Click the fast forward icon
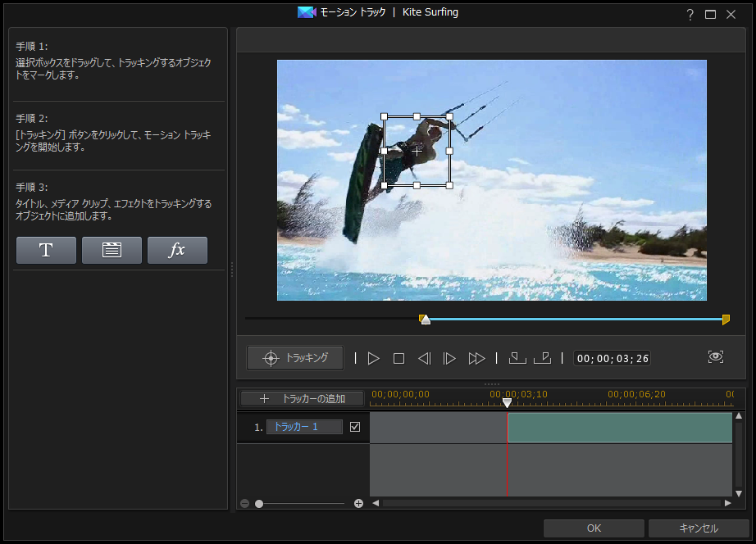Image resolution: width=756 pixels, height=544 pixels. [476, 358]
